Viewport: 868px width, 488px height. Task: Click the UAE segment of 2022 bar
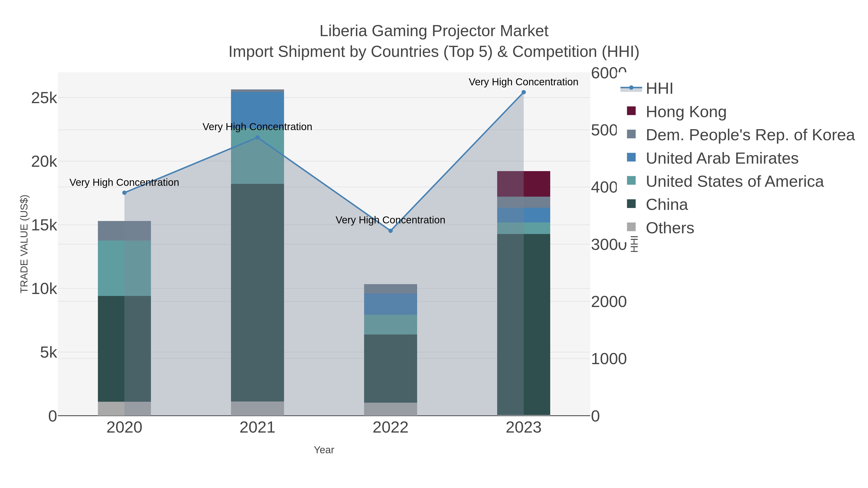pos(391,304)
